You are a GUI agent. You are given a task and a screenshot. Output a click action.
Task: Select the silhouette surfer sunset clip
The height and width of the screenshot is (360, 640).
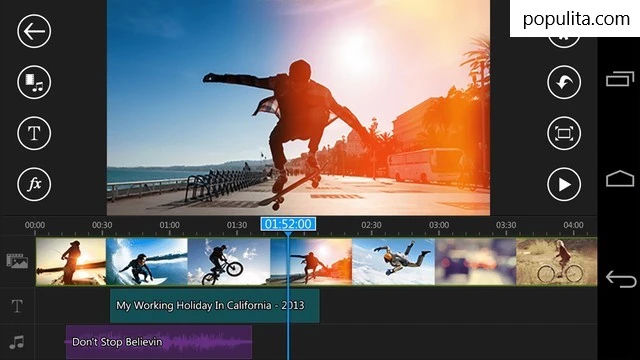click(71, 262)
